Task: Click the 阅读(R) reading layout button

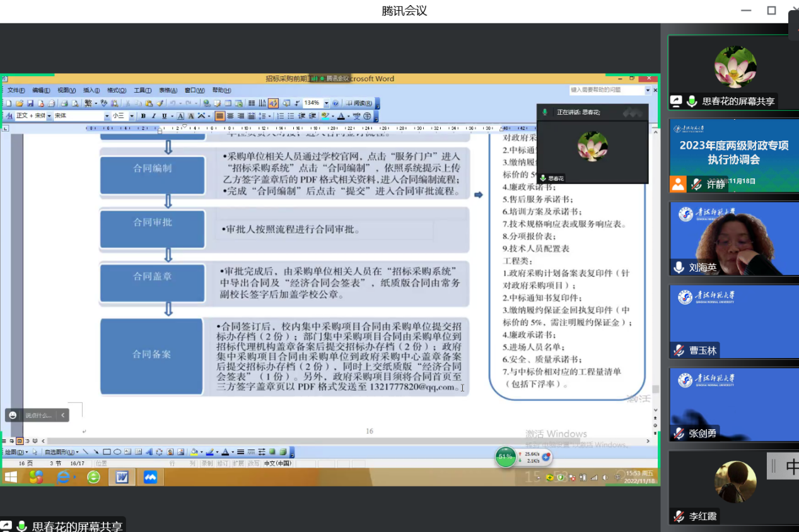Action: [x=359, y=103]
